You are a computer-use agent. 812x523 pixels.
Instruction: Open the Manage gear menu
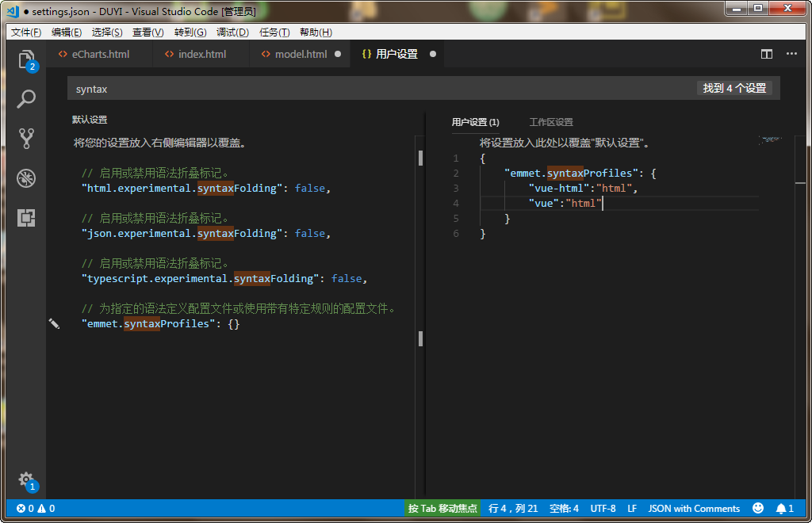[x=26, y=480]
